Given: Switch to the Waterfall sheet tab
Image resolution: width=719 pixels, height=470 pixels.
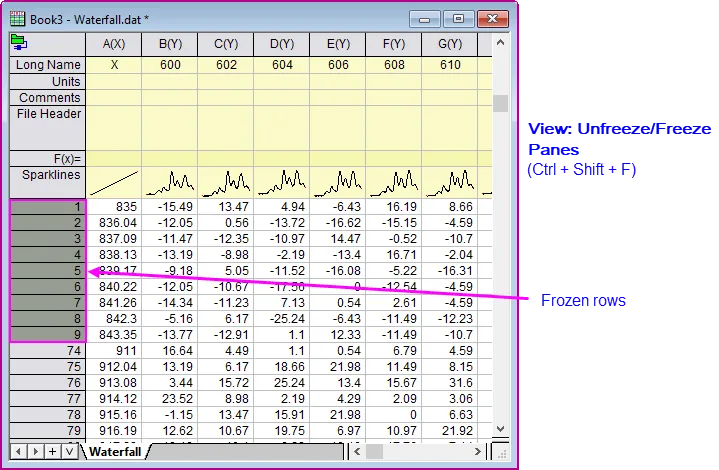Looking at the screenshot, I should [115, 452].
